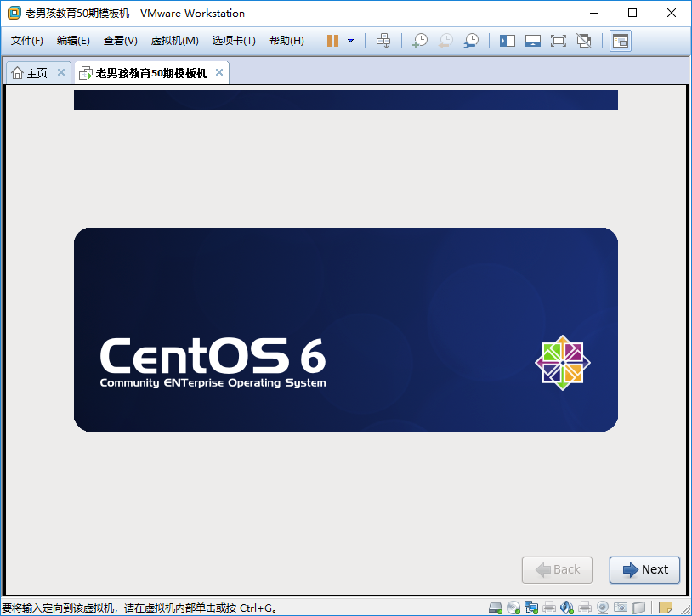Image resolution: width=692 pixels, height=616 pixels.
Task: Toggle the library sidebar panel view
Action: point(508,41)
